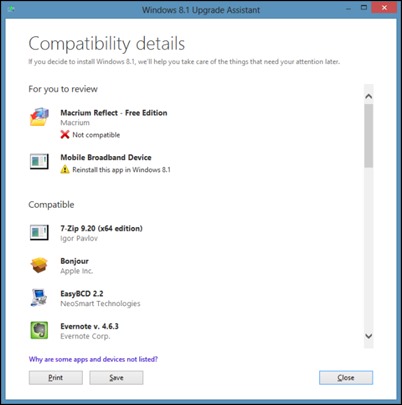Click the vertical scrollbar thumb
Screen dimensions: 402x405
pos(368,135)
